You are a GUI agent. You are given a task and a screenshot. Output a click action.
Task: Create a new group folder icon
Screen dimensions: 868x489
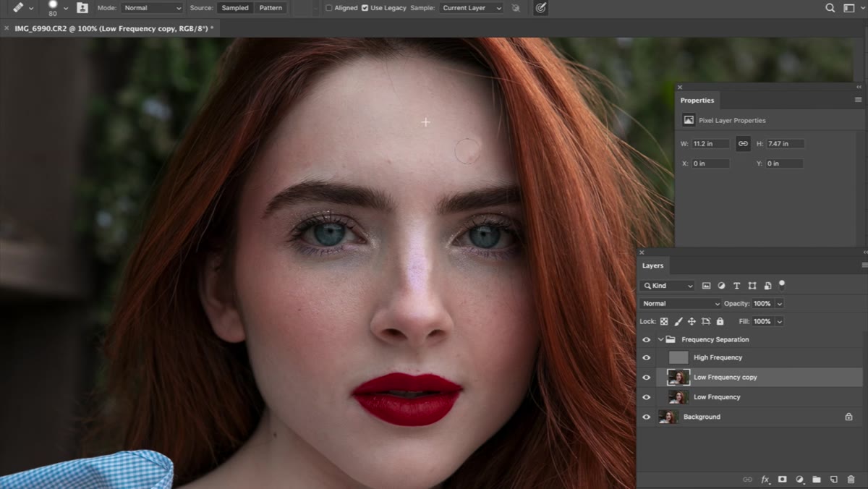click(817, 480)
